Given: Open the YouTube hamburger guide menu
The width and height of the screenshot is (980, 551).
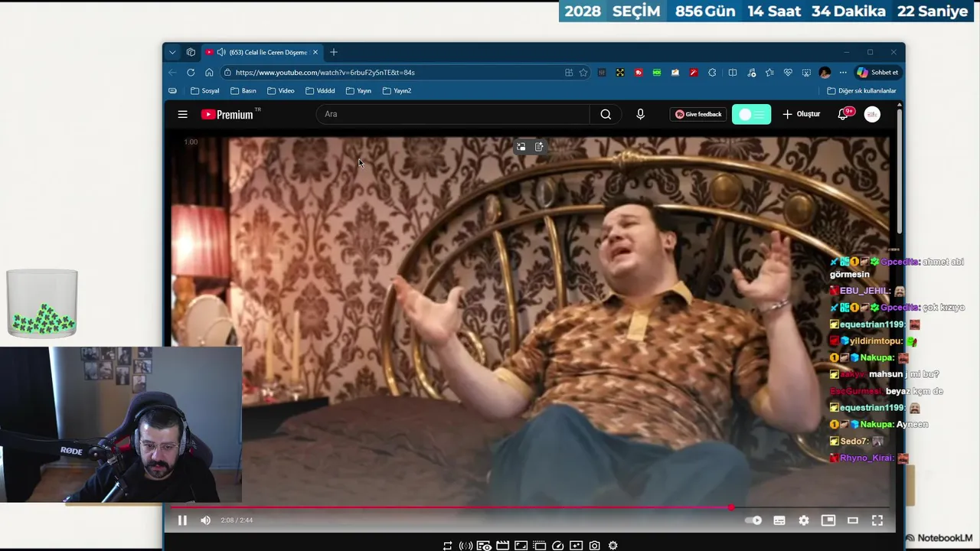Looking at the screenshot, I should pos(182,114).
